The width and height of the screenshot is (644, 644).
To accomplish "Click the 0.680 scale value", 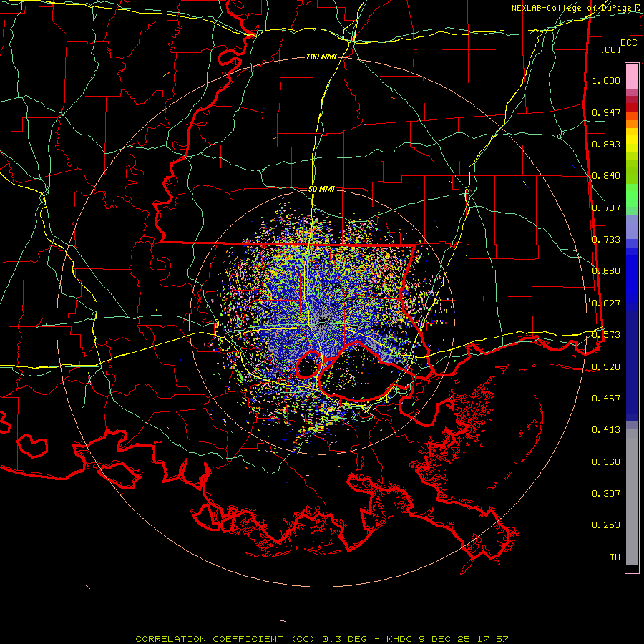I will pos(606,271).
